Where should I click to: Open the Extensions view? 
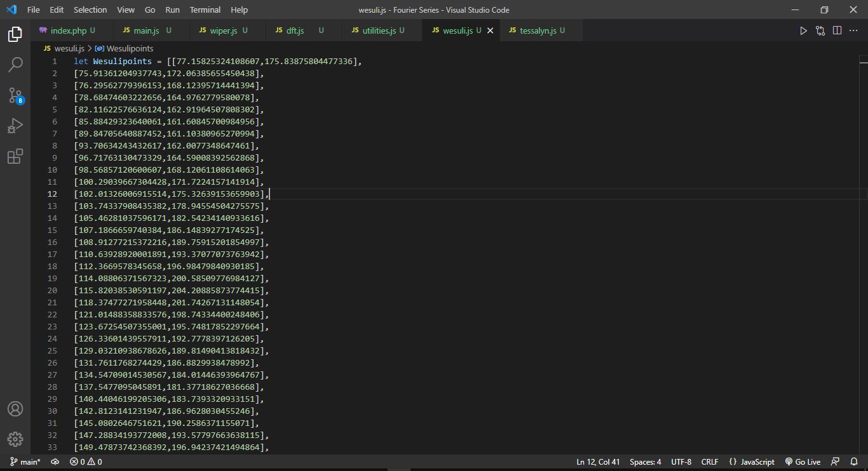point(15,156)
